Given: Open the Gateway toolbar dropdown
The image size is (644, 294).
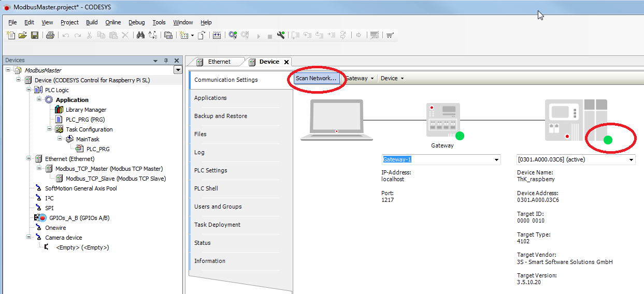Looking at the screenshot, I should pos(360,79).
